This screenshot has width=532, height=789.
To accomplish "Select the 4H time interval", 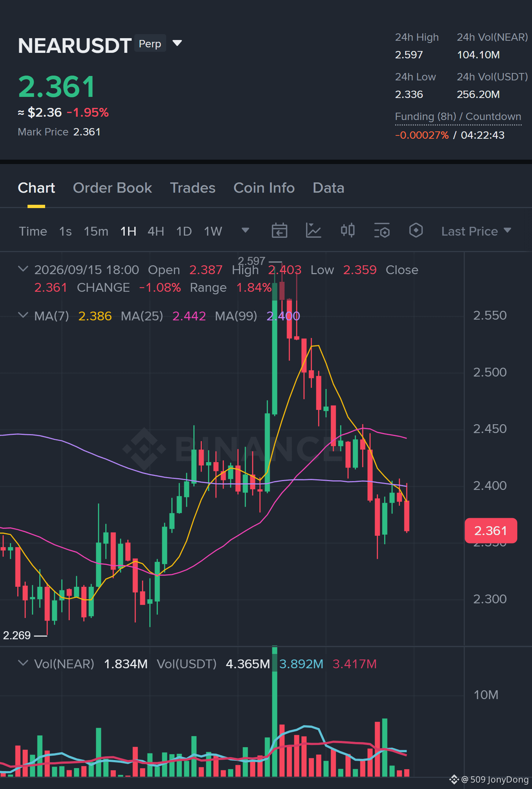I will click(x=156, y=232).
